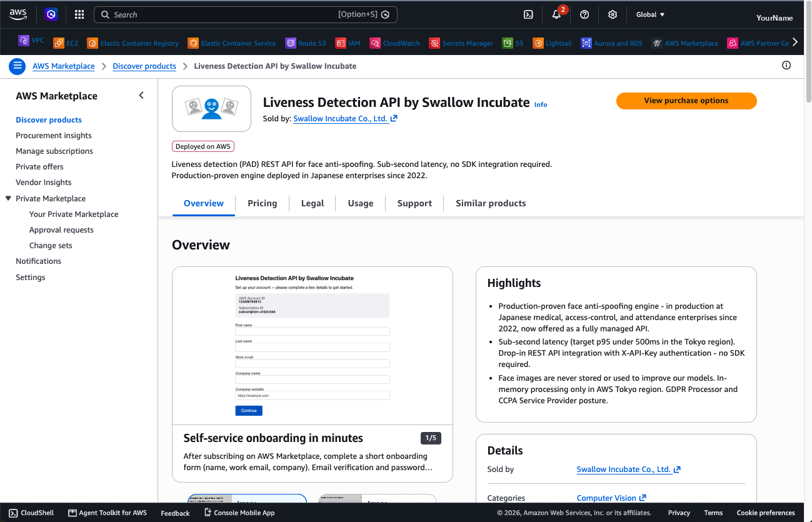Open Approval requests in sidebar

click(x=61, y=229)
